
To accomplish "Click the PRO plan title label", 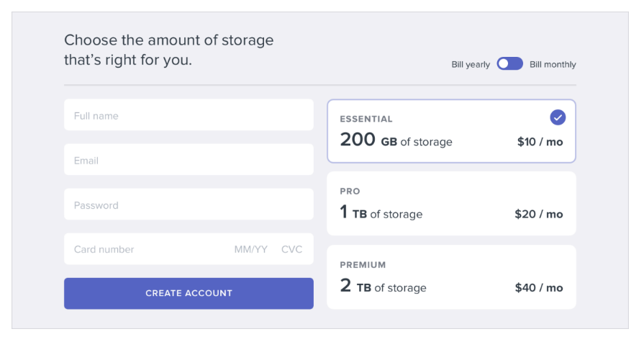I will [350, 192].
